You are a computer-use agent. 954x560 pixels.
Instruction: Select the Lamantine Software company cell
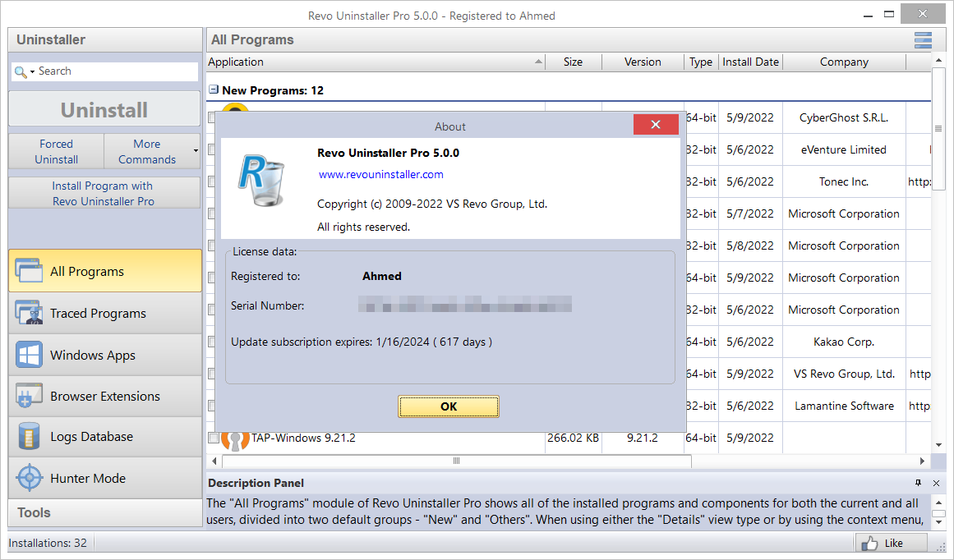(x=844, y=406)
